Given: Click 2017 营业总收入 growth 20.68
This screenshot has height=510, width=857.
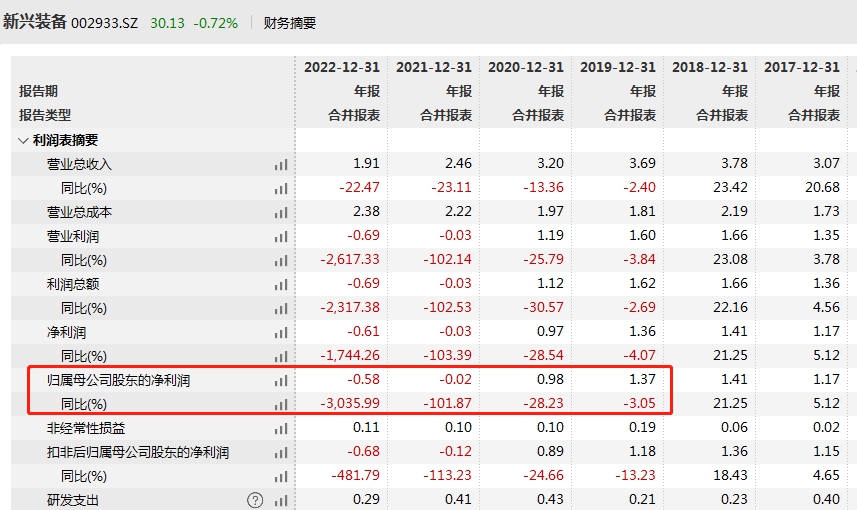Looking at the screenshot, I should coord(822,187).
